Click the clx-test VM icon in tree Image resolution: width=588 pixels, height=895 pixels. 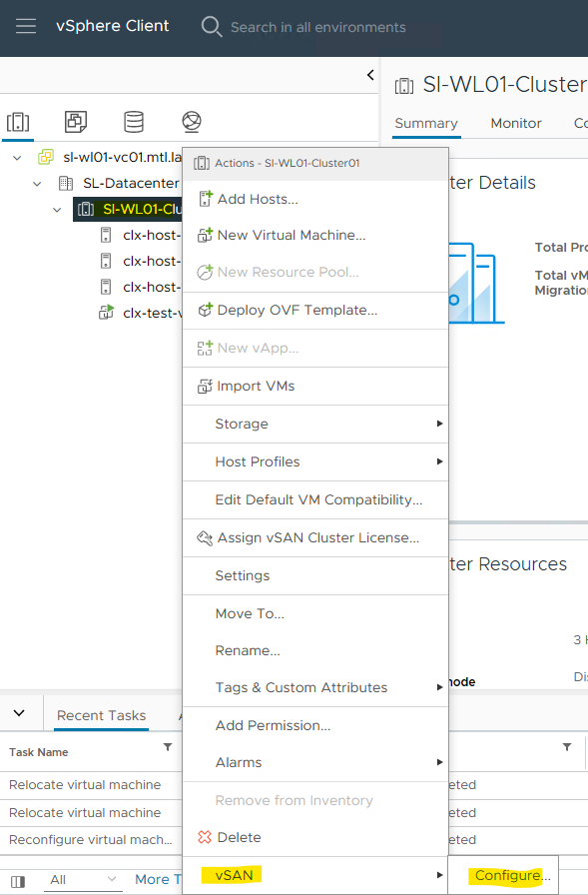tap(106, 313)
